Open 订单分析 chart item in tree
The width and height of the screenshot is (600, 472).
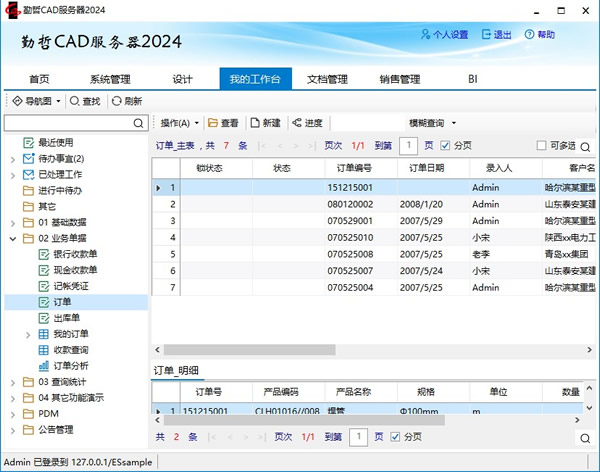44,366
